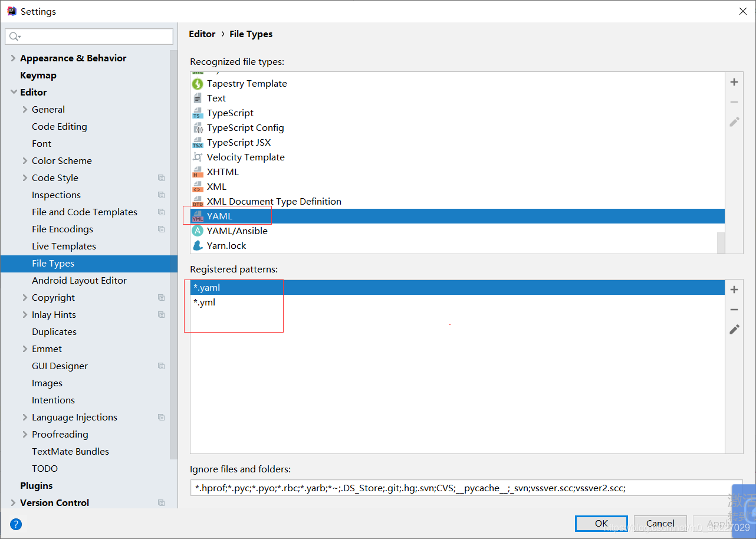Click the TypeScript file type icon
Viewport: 756px width, 539px height.
[x=198, y=113]
